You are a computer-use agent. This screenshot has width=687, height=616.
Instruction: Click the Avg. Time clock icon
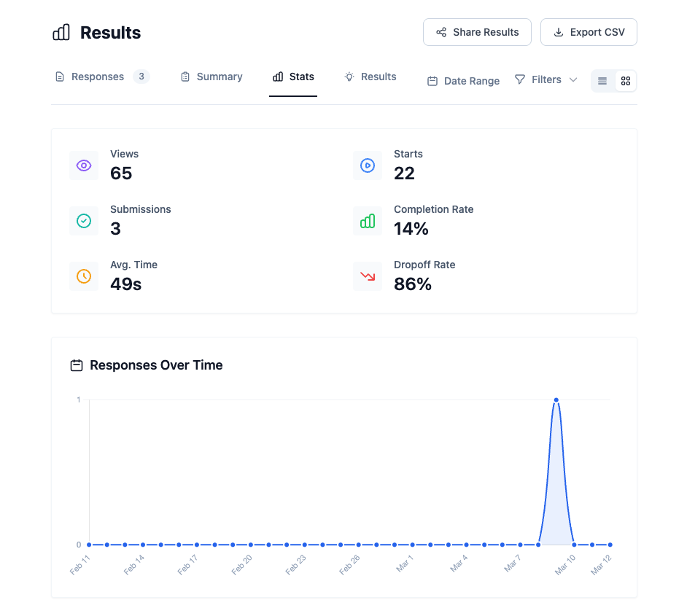click(x=84, y=276)
